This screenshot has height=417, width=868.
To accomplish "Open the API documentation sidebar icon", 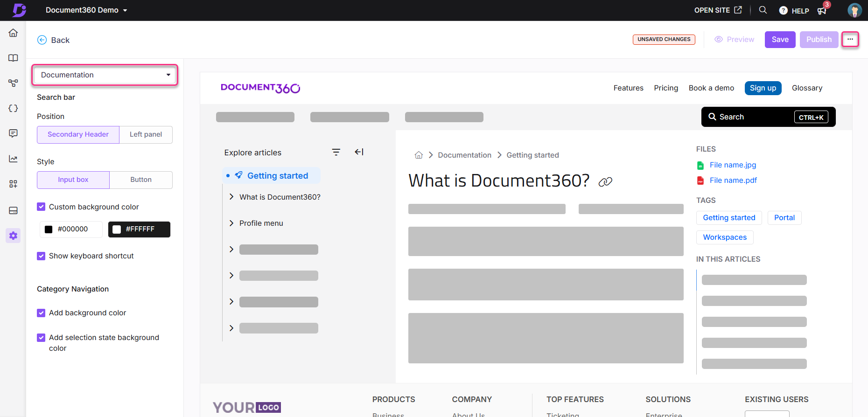I will tap(13, 83).
